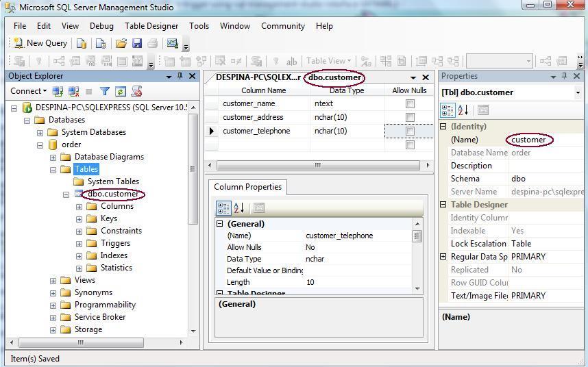Show Categorized view in Column Properties
This screenshot has height=367, width=588.
[223, 208]
